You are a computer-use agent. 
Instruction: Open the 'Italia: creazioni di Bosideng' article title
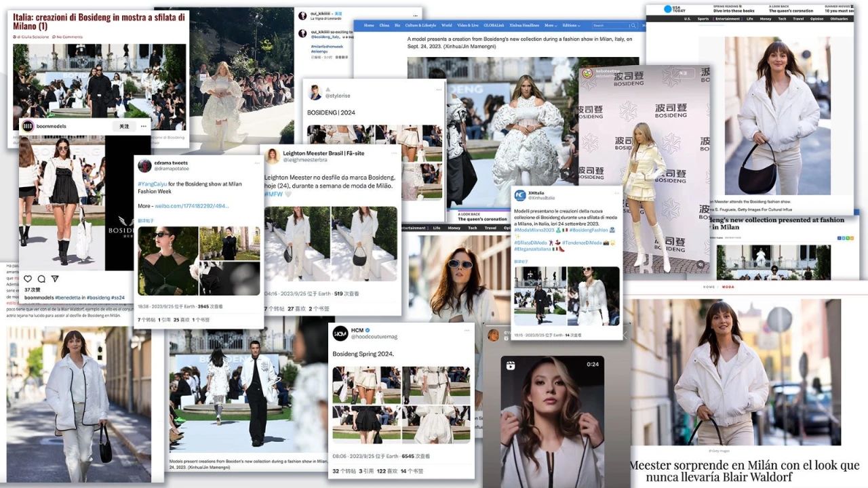[x=98, y=20]
